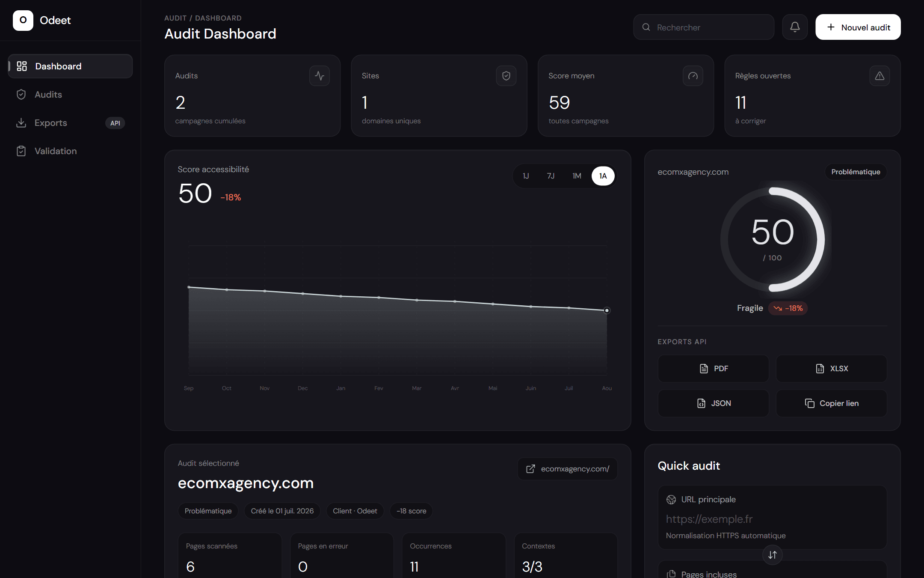The image size is (924, 578).
Task: Click the activity pulse icon on Audits card
Action: click(x=320, y=76)
